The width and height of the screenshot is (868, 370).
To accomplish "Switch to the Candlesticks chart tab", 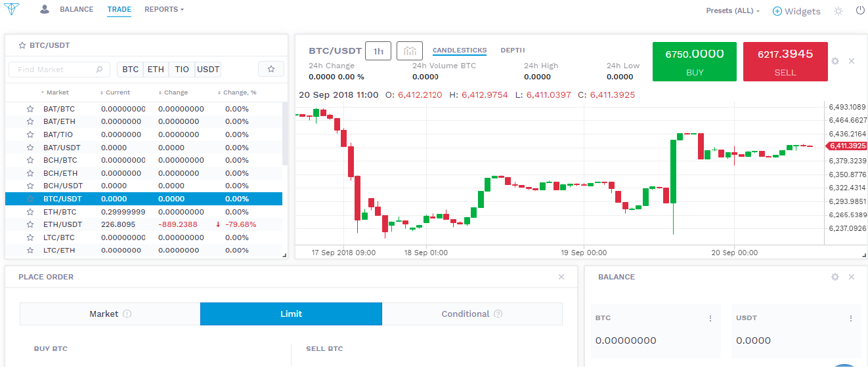I will (460, 51).
